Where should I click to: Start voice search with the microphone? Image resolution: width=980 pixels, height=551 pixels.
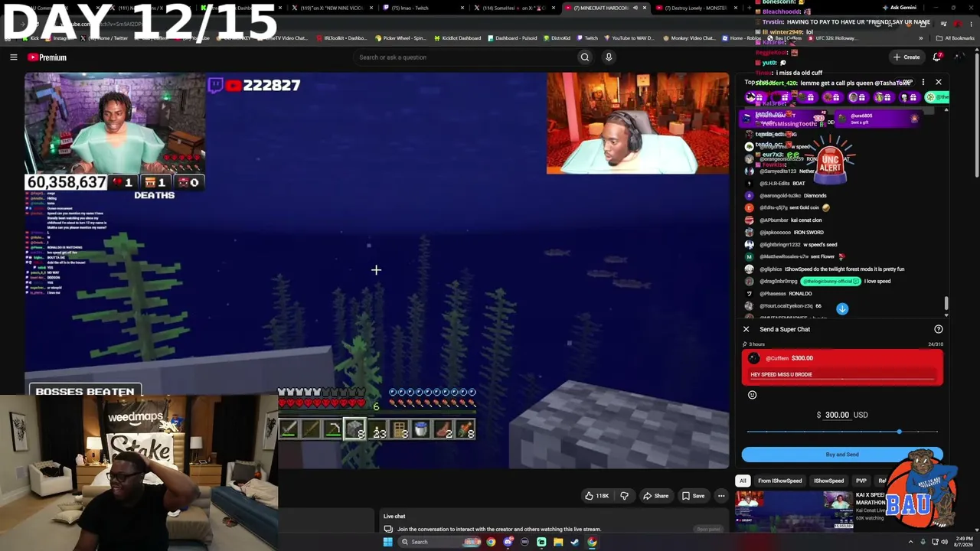(x=609, y=57)
